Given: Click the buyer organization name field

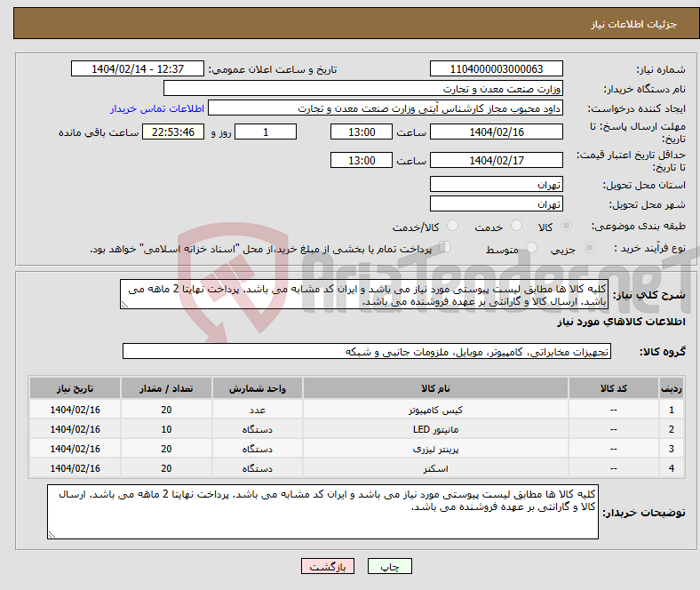Looking at the screenshot, I should pyautogui.click(x=363, y=89).
